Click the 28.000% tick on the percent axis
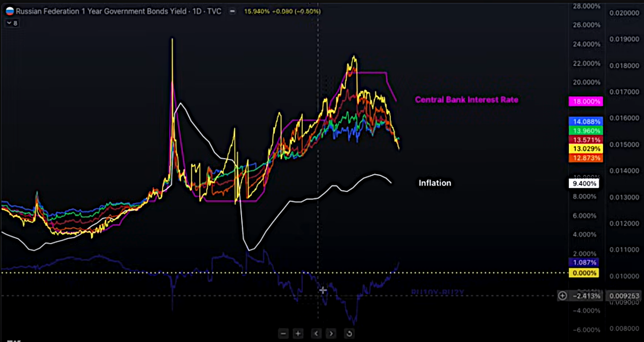The height and width of the screenshot is (342, 644). click(x=586, y=6)
